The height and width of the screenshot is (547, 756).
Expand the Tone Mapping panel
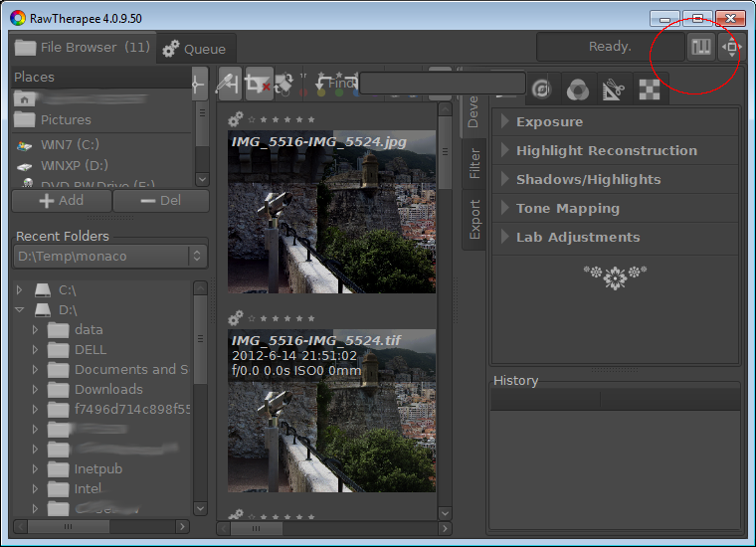pyautogui.click(x=615, y=209)
